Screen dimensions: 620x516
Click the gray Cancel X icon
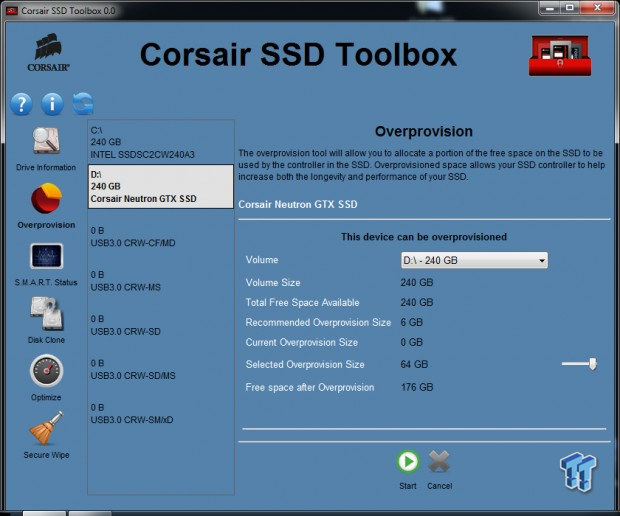[x=439, y=461]
